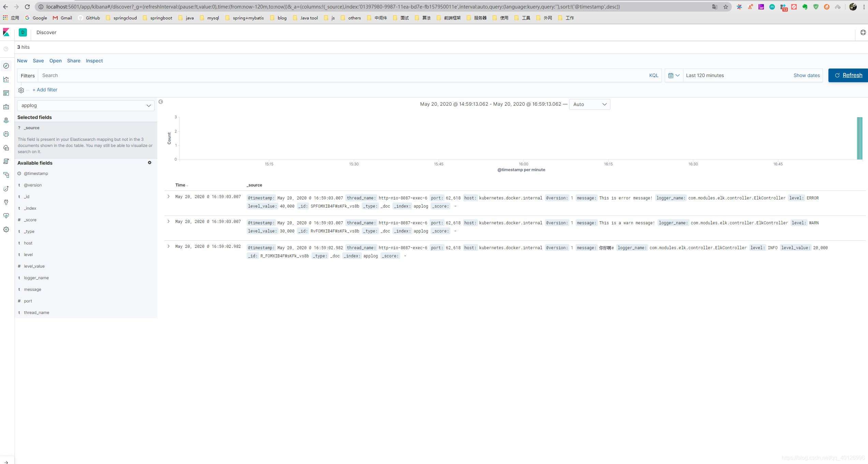Open the Visualize app in sidebar
This screenshot has width=868, height=464.
click(6, 79)
